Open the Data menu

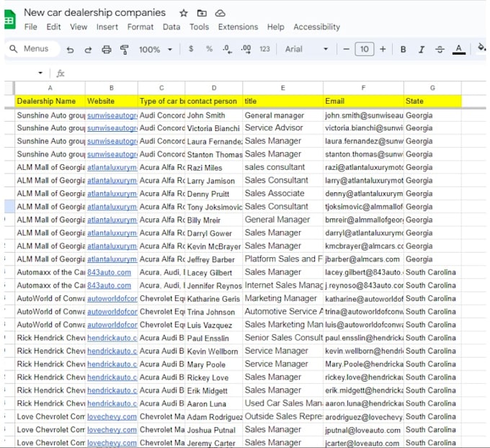[x=171, y=27]
